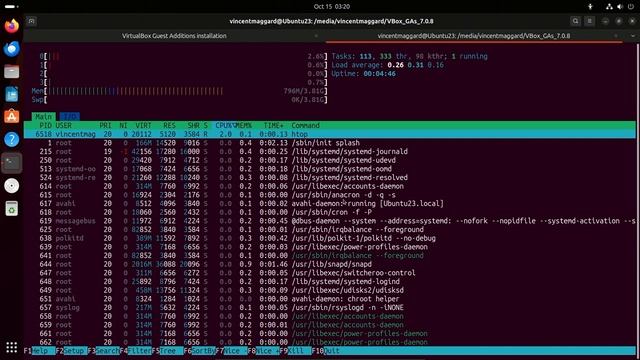Open Ubuntu Software app center
This screenshot has height=360, width=640.
tap(11, 117)
